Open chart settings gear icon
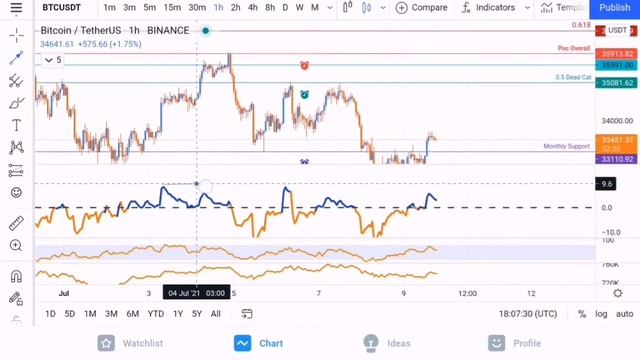The image size is (640, 360). point(618,293)
